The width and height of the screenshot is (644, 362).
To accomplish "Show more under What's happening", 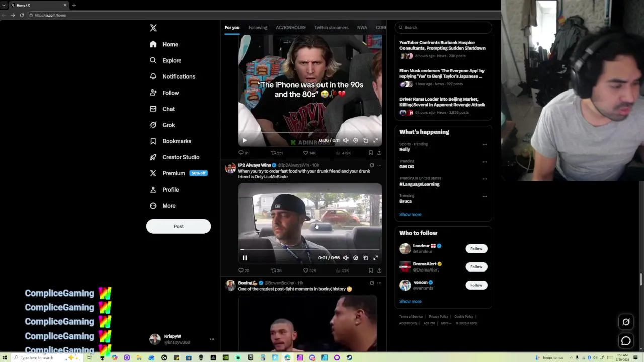I will pyautogui.click(x=410, y=214).
